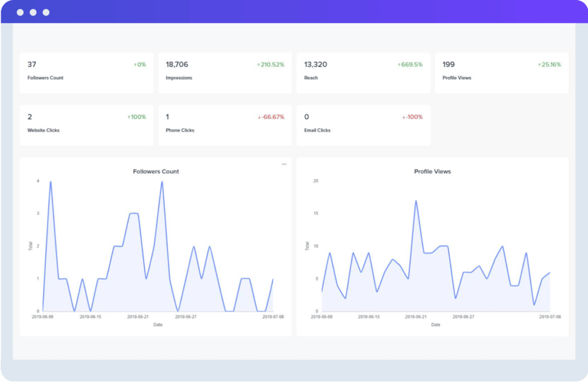Click the +25.16% indicator on Profile Views
This screenshot has height=382, width=588.
coord(550,64)
